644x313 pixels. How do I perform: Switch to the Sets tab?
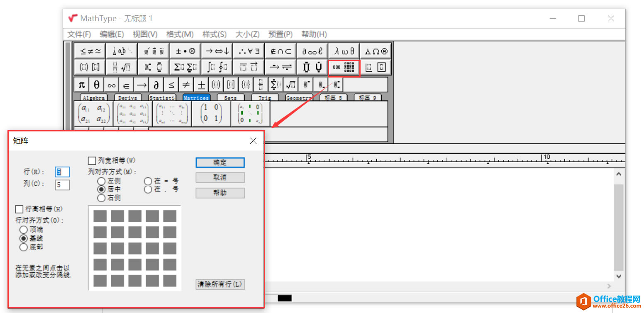pyautogui.click(x=230, y=98)
